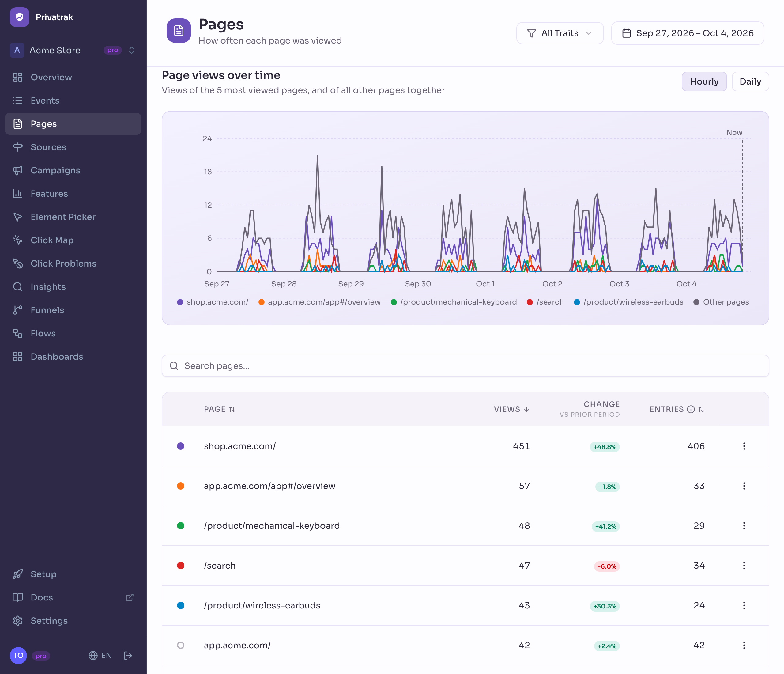Click the Element Picker cursor icon
Viewport: 784px width, 674px height.
click(x=18, y=217)
